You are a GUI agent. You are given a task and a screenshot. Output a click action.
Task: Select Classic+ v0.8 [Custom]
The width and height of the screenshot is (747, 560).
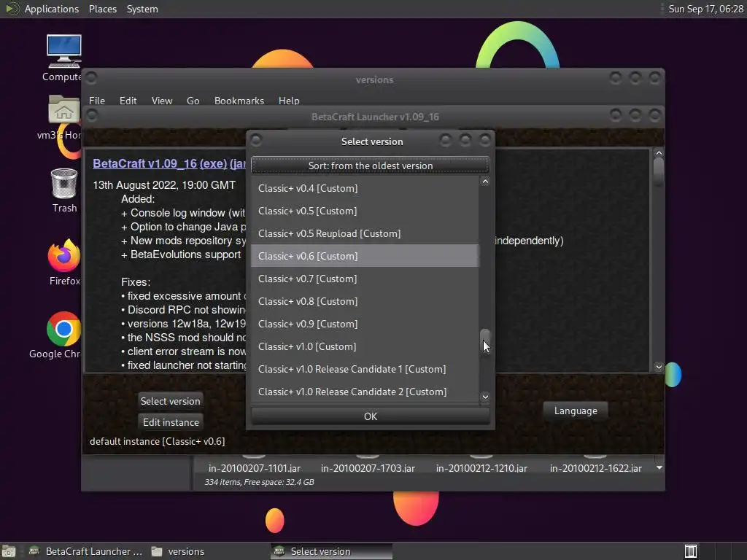[365, 301]
